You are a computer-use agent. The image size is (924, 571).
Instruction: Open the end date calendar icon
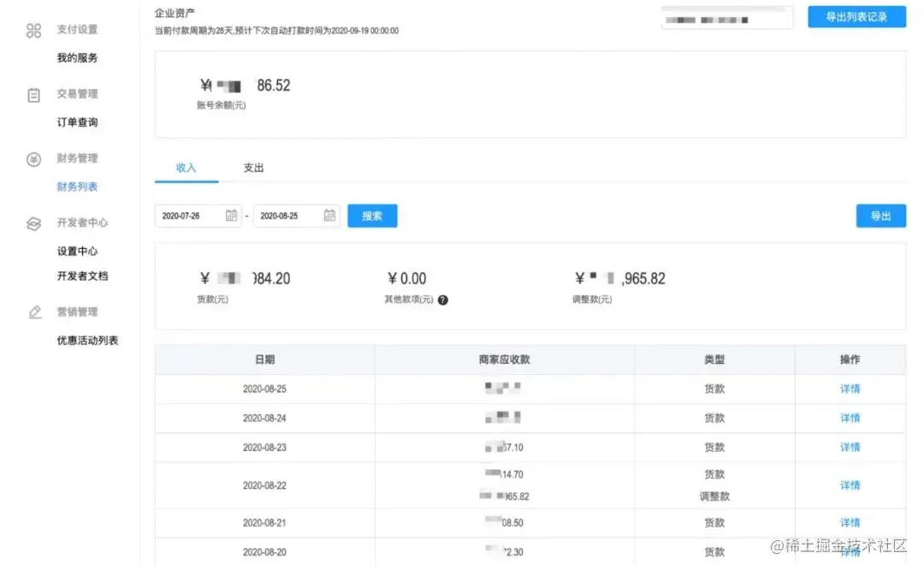(x=329, y=216)
